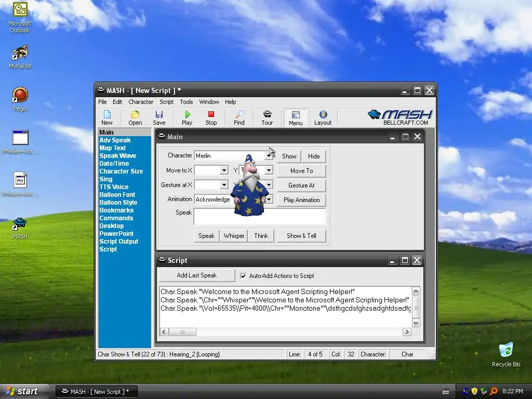This screenshot has height=399, width=532.
Task: Click the Play Animation button
Action: [302, 200]
